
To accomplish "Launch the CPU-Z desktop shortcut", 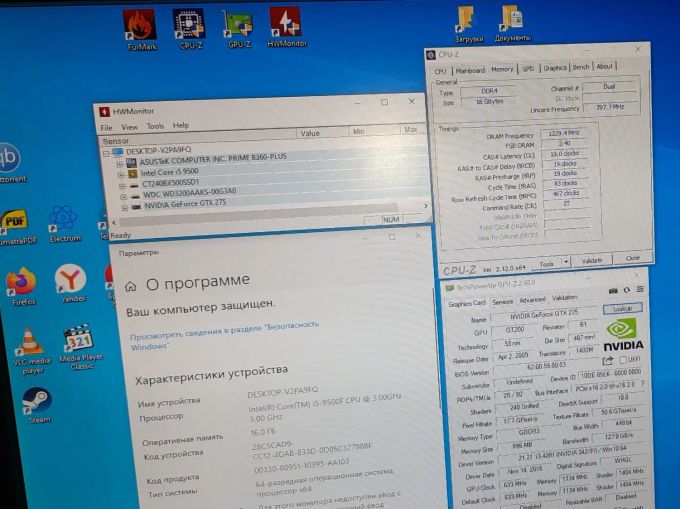I will (190, 28).
